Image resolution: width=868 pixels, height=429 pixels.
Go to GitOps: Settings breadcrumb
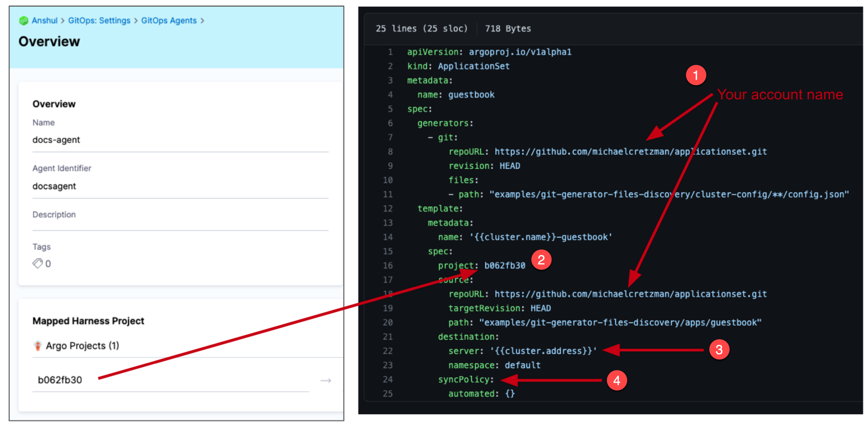[99, 21]
